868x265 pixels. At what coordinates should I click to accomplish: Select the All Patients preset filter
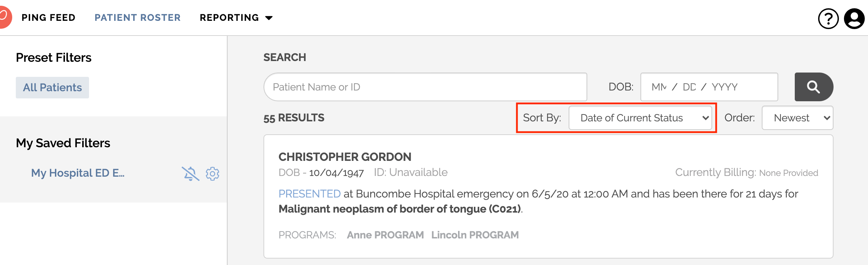pos(52,87)
